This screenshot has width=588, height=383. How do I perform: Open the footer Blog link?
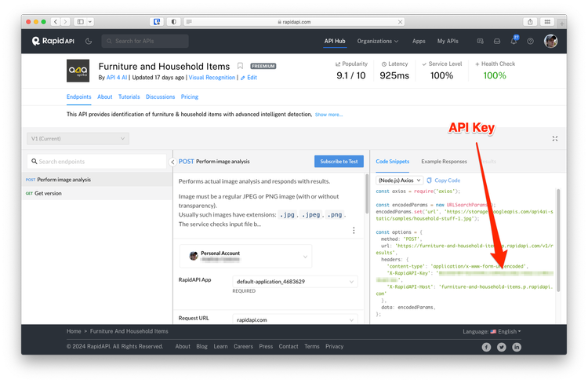pyautogui.click(x=201, y=346)
